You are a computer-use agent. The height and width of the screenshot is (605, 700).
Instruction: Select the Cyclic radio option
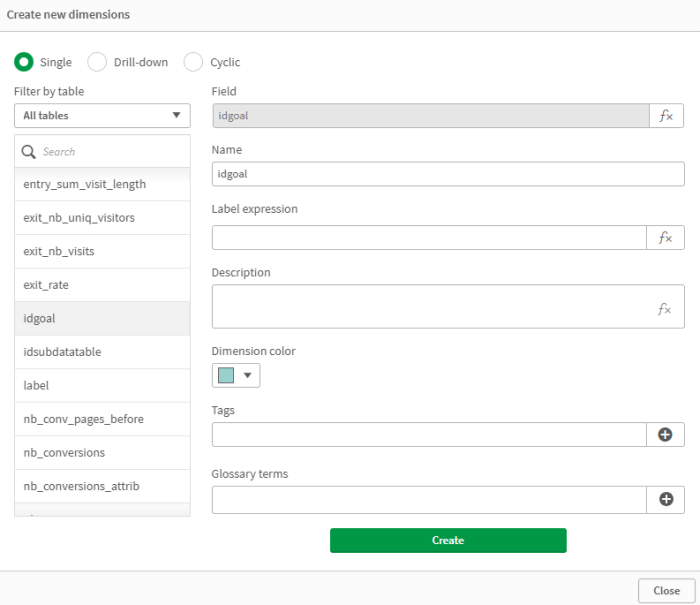(x=193, y=62)
